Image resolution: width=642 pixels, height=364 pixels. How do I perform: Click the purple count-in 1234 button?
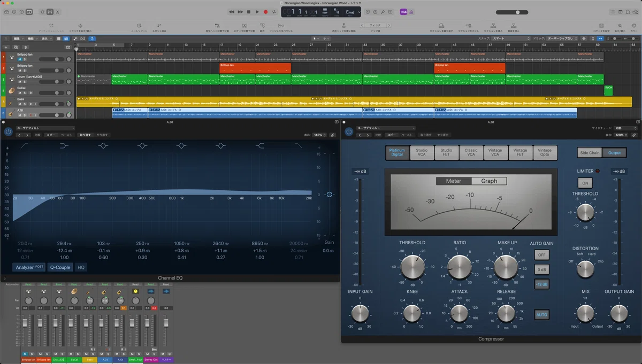click(404, 11)
